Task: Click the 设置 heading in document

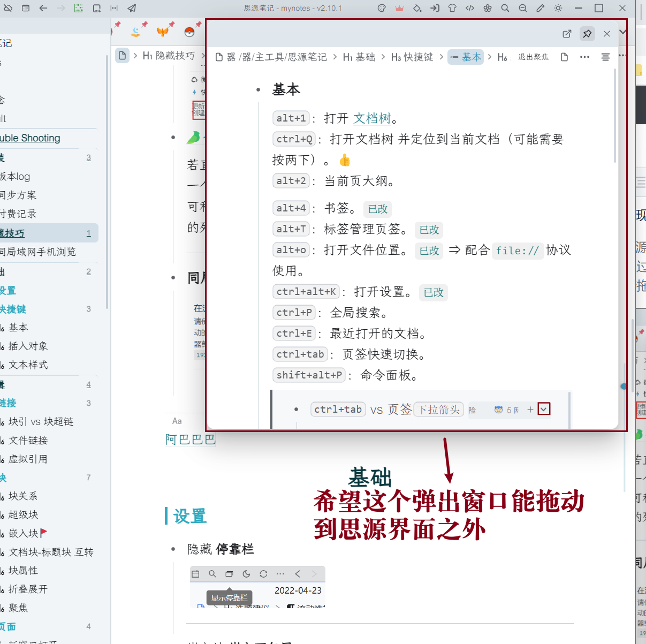Action: coord(190,517)
